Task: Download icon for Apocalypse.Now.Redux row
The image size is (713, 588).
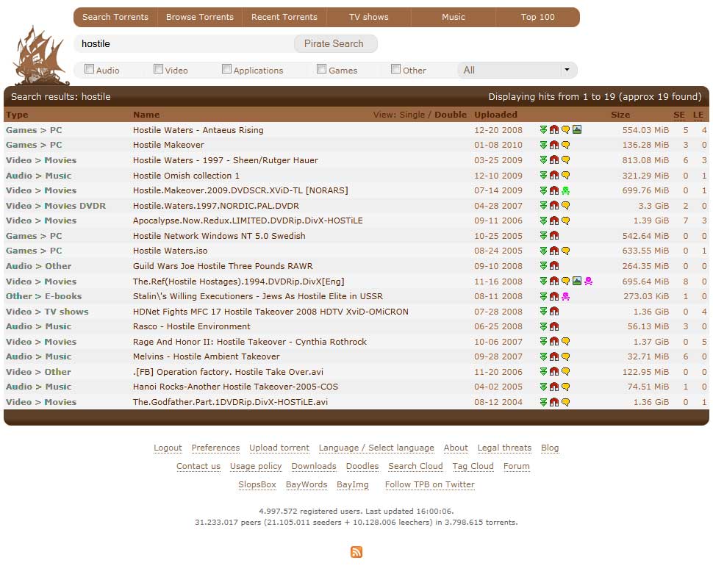Action: click(543, 220)
